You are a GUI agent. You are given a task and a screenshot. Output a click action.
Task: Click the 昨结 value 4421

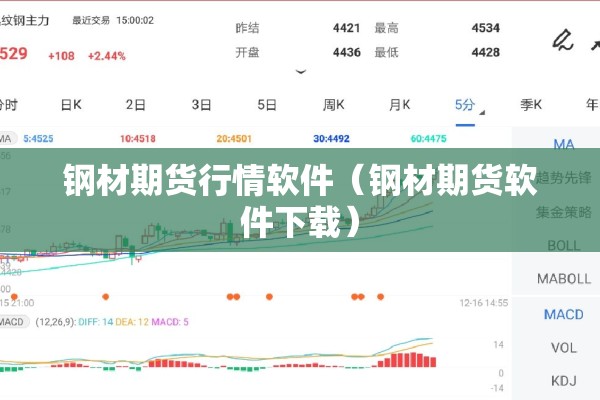(346, 28)
